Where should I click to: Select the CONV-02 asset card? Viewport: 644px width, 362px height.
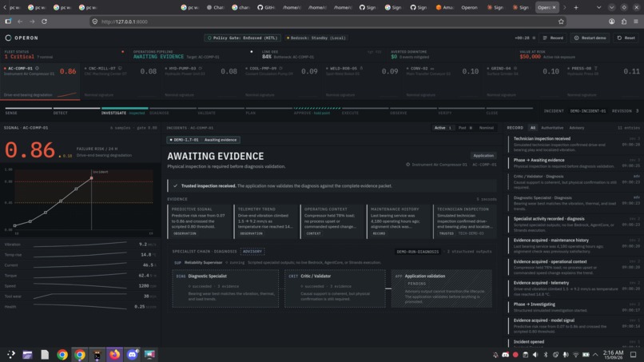tap(443, 82)
